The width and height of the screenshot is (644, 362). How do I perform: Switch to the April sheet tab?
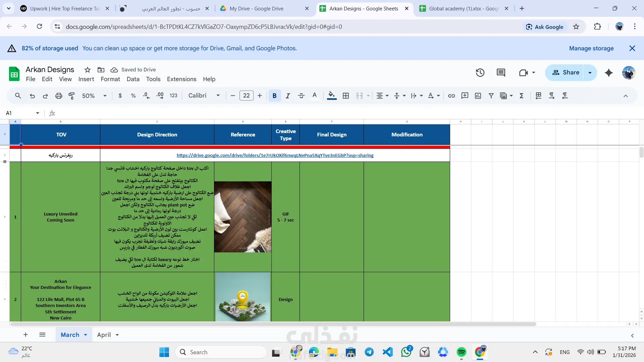tap(104, 335)
